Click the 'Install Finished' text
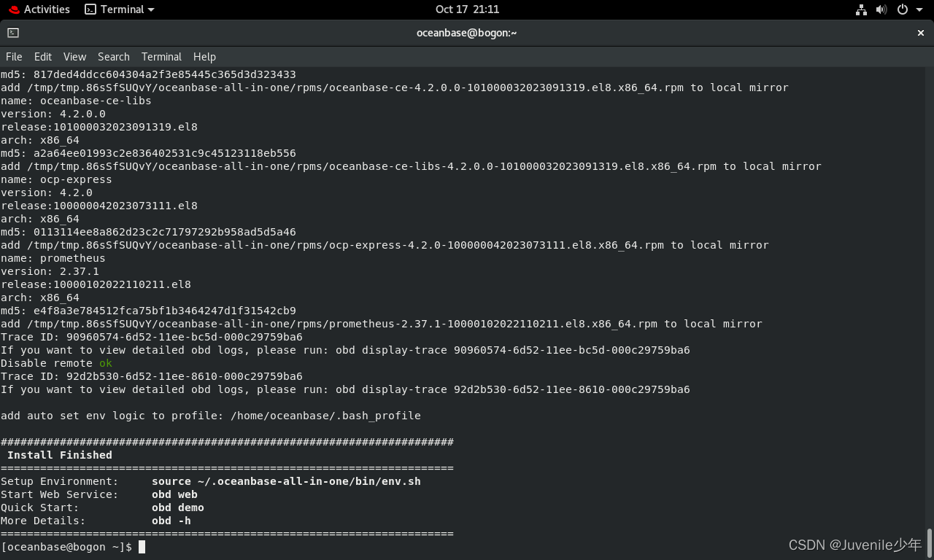 coord(60,455)
